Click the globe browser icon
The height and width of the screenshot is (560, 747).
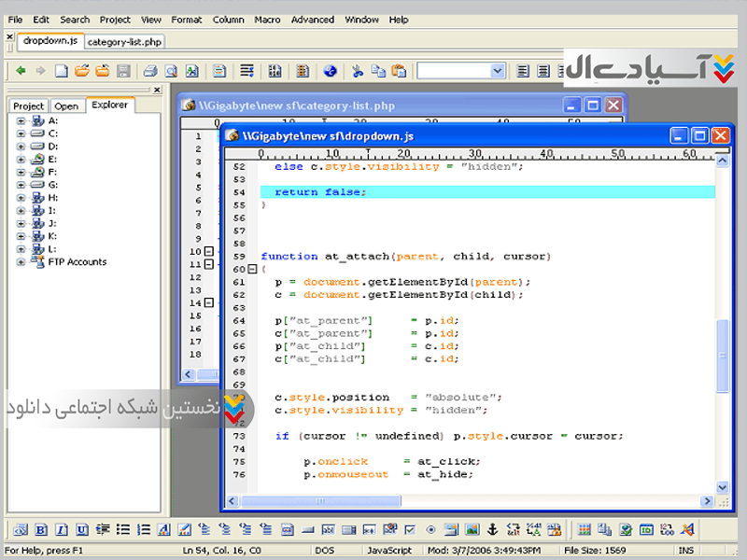coord(330,71)
